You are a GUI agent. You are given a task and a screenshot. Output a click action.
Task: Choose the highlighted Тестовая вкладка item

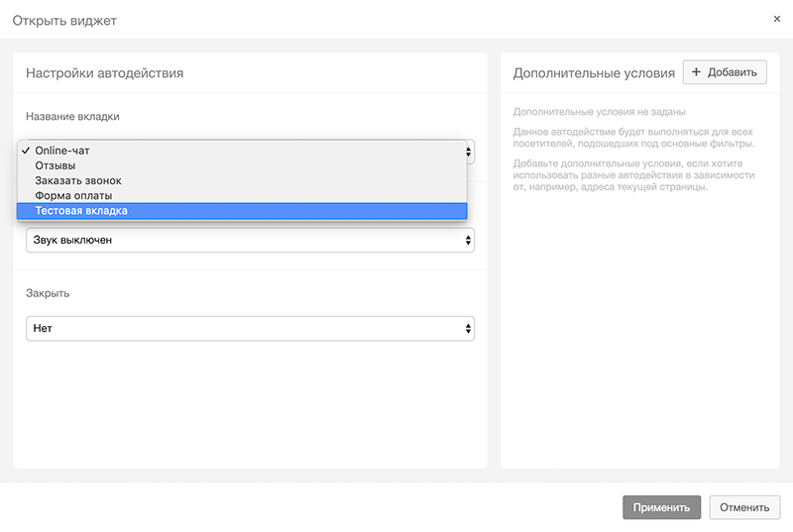pos(242,211)
